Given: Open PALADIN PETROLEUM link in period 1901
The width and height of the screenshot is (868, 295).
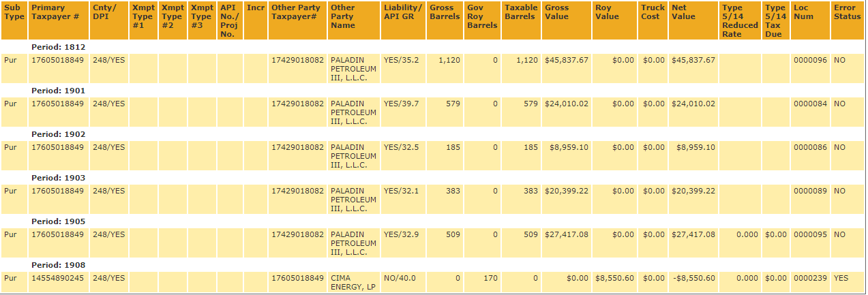Looking at the screenshot, I should point(353,112).
